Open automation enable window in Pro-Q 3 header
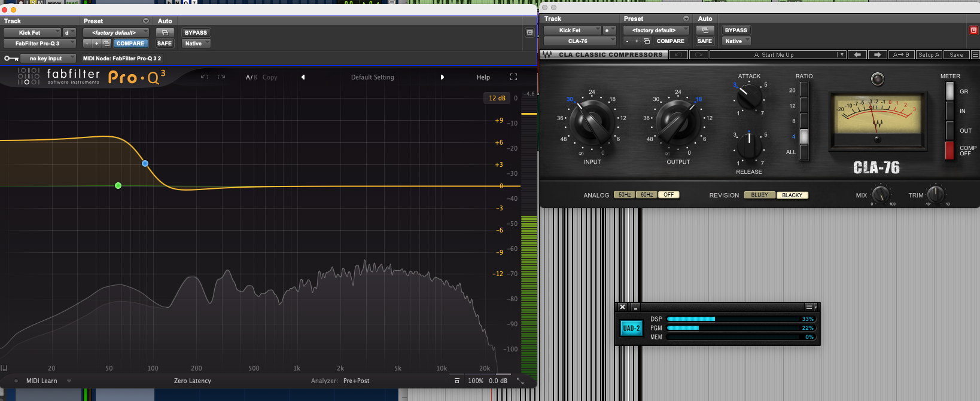This screenshot has height=401, width=980. coord(165,33)
